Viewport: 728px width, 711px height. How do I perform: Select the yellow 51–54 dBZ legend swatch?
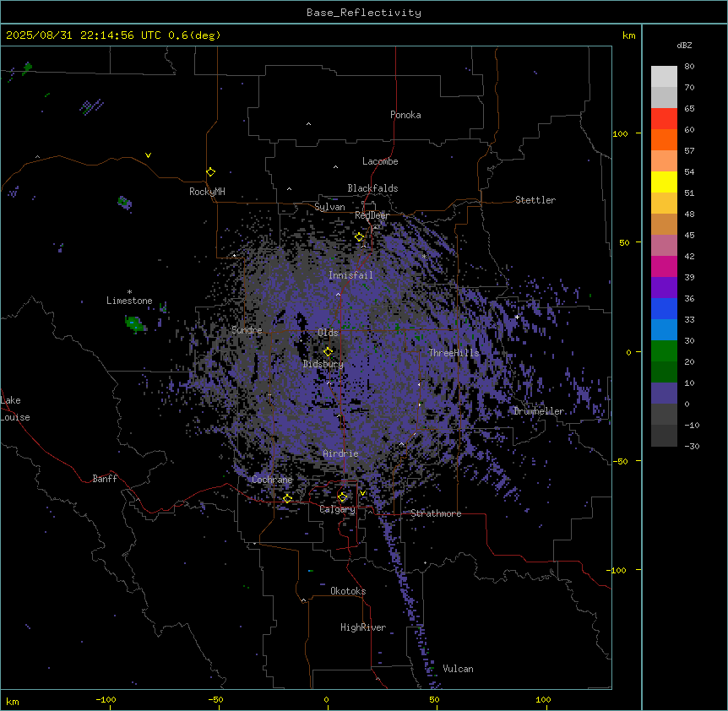click(x=664, y=182)
